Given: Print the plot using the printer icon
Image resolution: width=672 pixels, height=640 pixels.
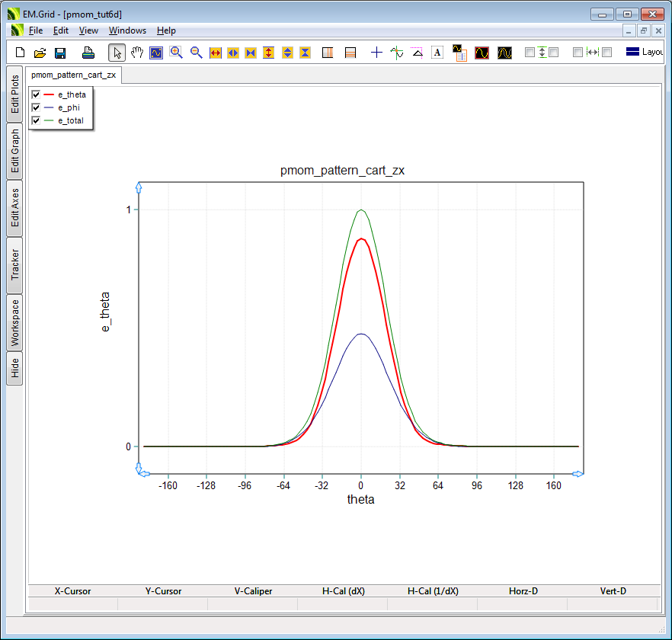Looking at the screenshot, I should tap(88, 53).
